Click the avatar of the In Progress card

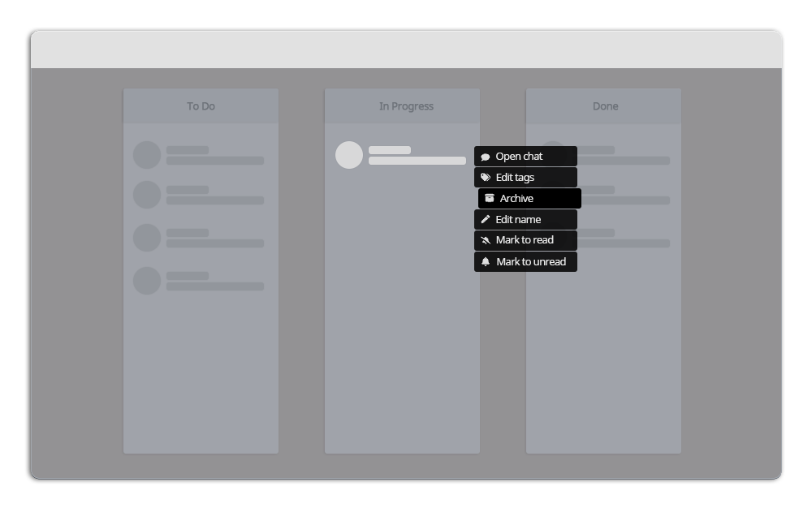(349, 155)
